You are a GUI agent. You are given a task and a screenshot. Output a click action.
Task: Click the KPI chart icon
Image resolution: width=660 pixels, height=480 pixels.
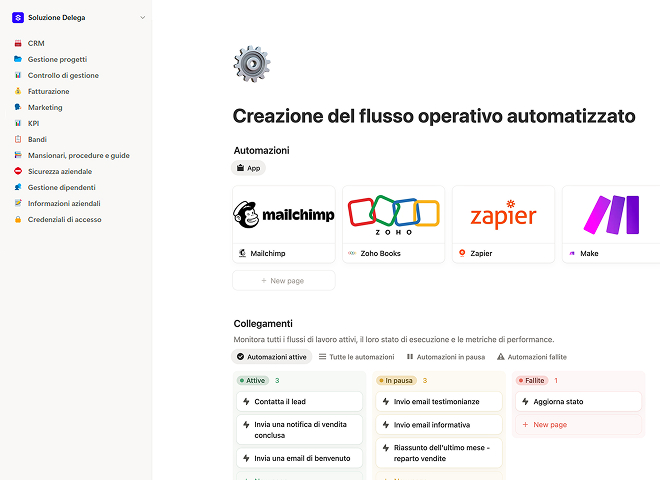[18, 123]
